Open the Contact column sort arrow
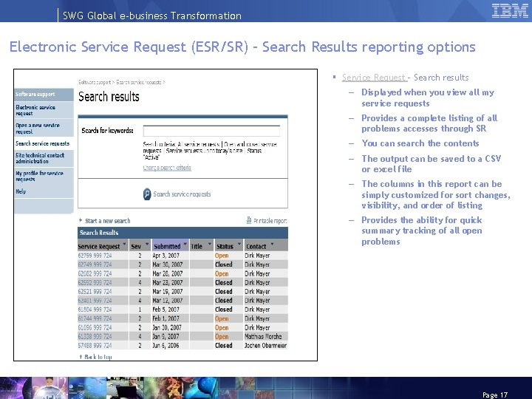532x399 pixels. click(x=272, y=244)
